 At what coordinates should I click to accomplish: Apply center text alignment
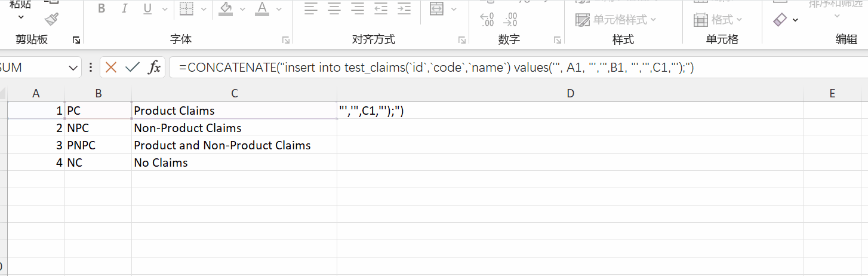(x=334, y=8)
